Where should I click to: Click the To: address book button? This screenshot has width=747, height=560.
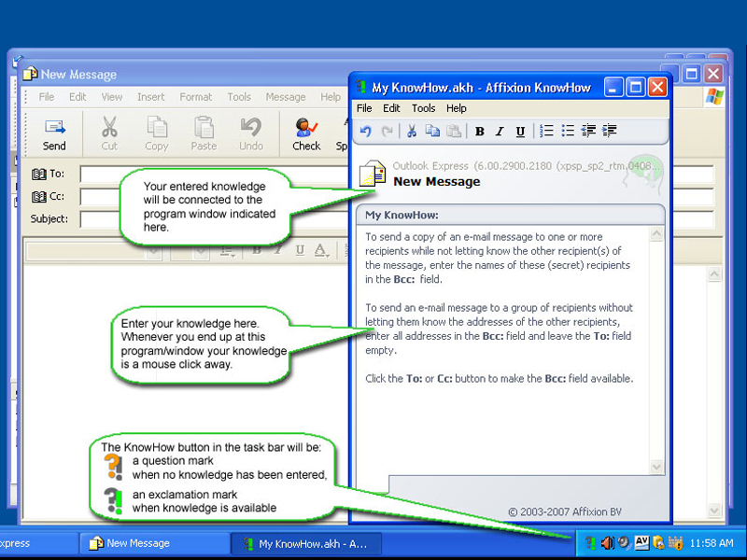pyautogui.click(x=48, y=174)
